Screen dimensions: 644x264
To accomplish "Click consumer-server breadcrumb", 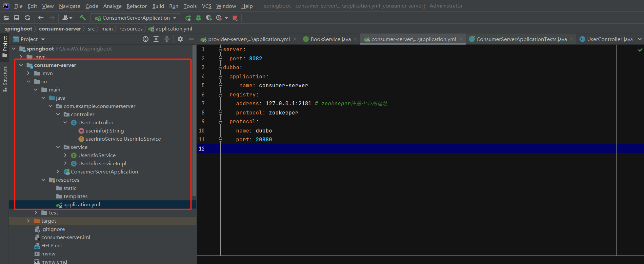I will [60, 29].
